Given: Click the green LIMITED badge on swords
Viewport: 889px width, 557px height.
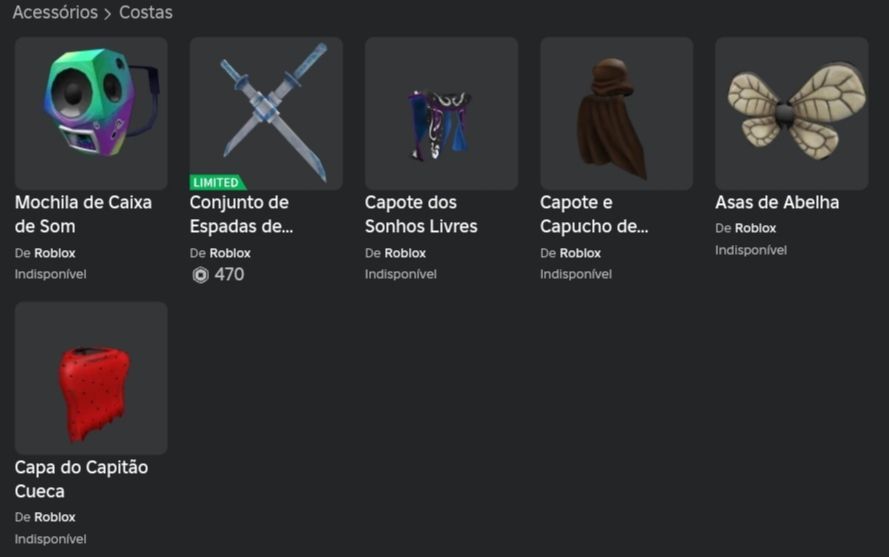Looking at the screenshot, I should click(217, 182).
